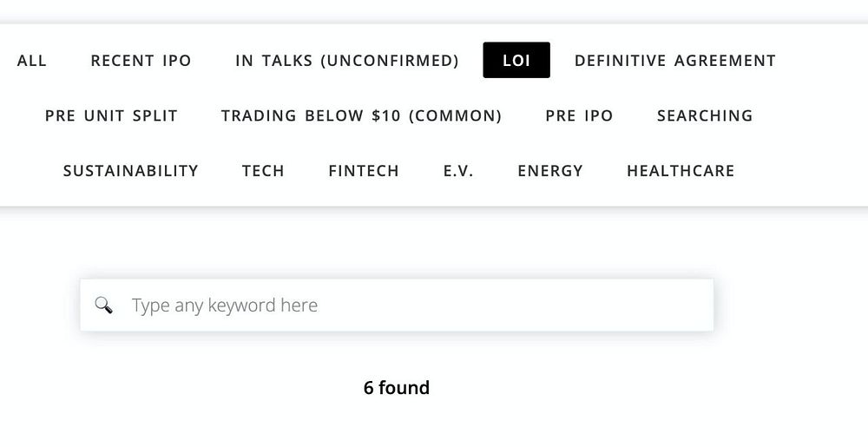Image resolution: width=868 pixels, height=447 pixels.
Task: Choose the TECH sector filter
Action: coord(263,171)
